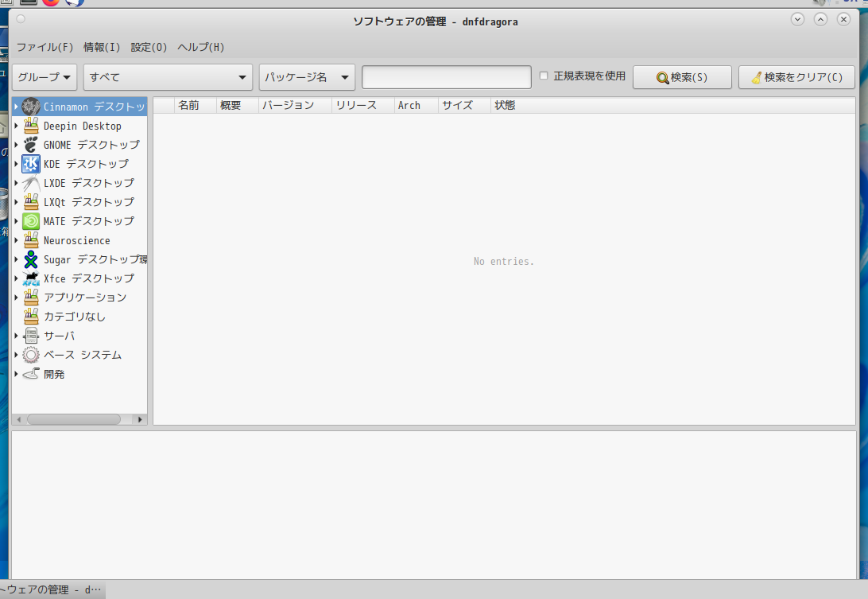Expand the GNOME デスクトップ tree node
This screenshot has width=868, height=599.
click(x=16, y=145)
